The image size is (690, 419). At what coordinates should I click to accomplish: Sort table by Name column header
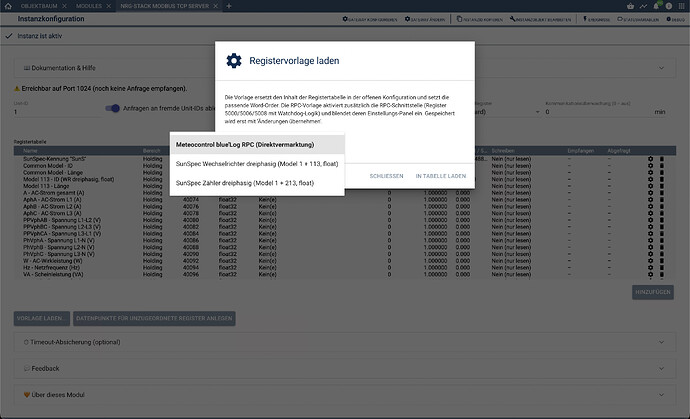pyautogui.click(x=30, y=151)
